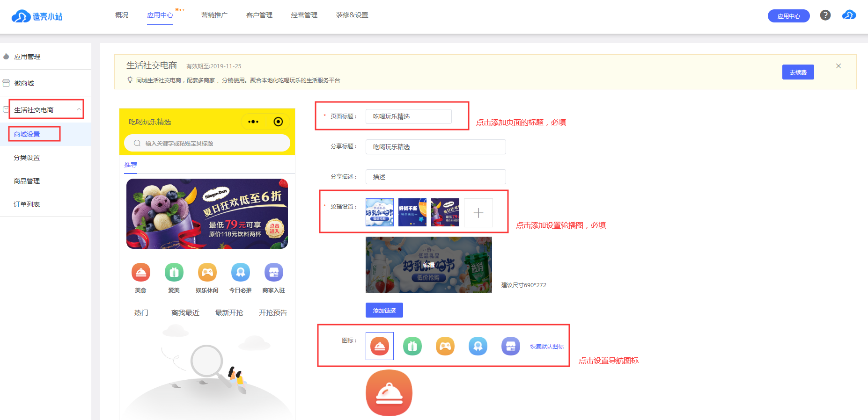Screen dimensions: 868x420
Task: Open 商品管理 in the sidebar
Action: click(27, 181)
